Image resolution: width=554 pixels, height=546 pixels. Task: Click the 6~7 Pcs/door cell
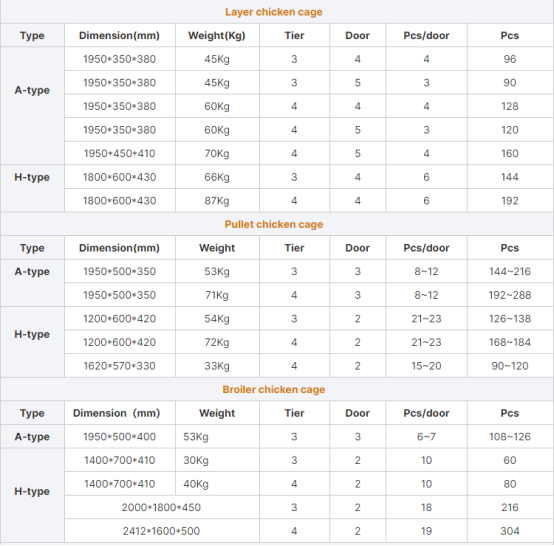426,437
